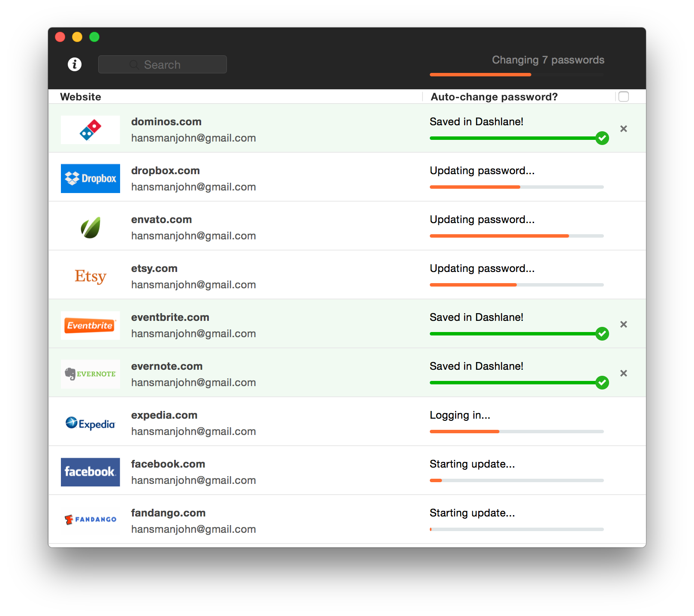Screen dimensions: 694x616
Task: Toggle the select-all checkbox in the header
Action: [x=624, y=97]
